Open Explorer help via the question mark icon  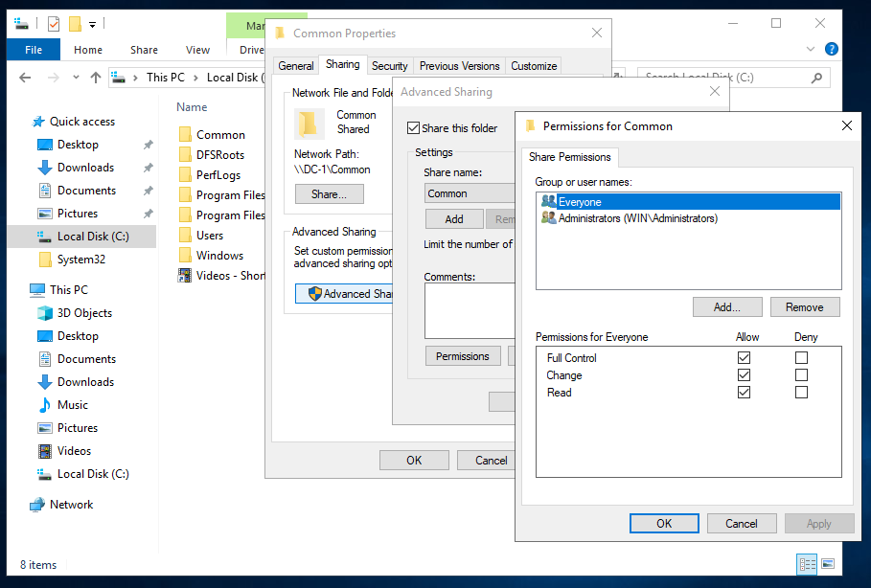point(831,49)
